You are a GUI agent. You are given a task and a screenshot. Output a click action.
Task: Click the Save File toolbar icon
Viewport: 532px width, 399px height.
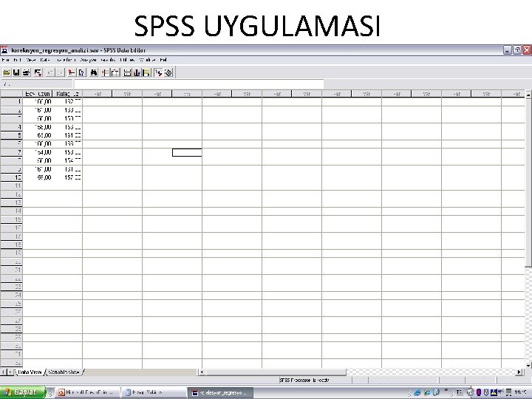click(x=16, y=72)
